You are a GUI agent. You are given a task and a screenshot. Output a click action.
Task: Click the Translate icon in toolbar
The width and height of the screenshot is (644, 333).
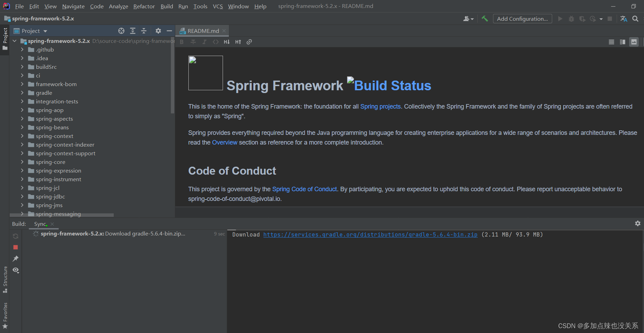tap(624, 19)
